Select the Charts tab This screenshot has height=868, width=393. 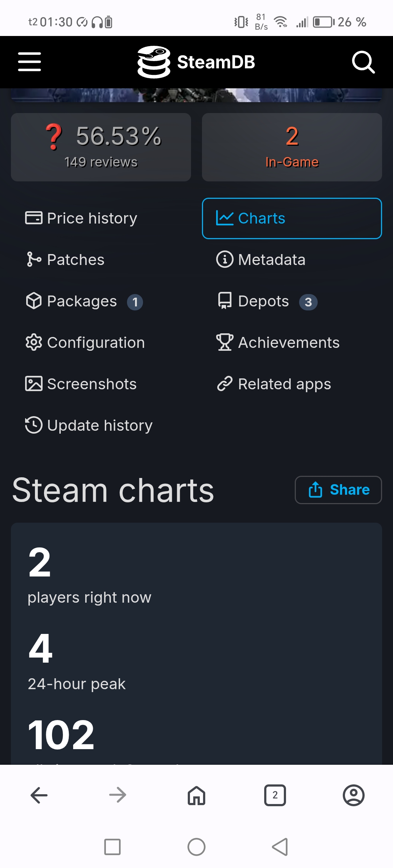click(292, 218)
